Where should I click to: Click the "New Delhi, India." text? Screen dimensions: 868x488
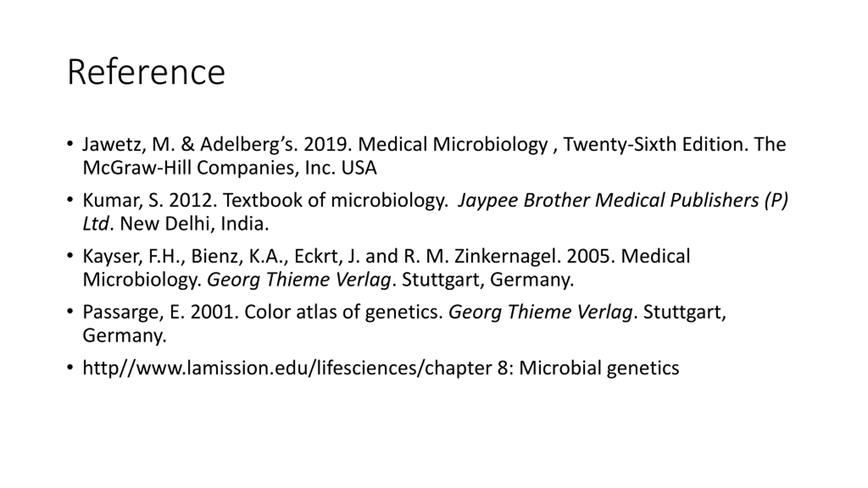tap(194, 224)
